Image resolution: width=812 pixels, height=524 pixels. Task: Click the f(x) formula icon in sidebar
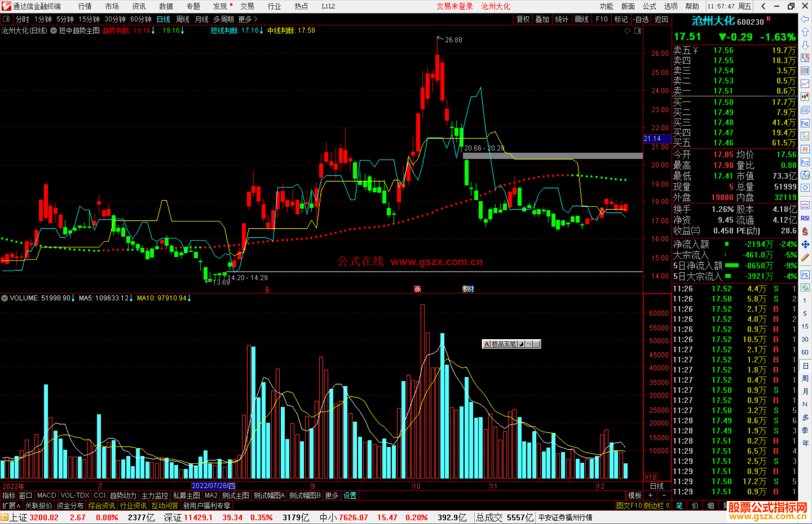805,175
